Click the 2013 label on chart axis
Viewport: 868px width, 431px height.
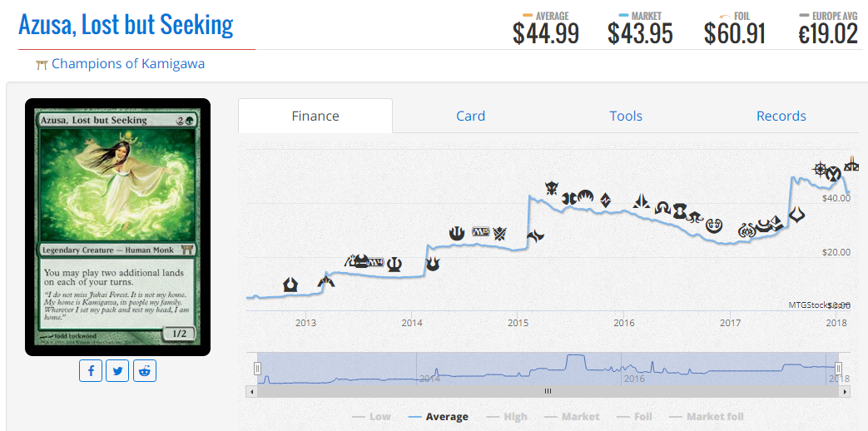point(305,323)
